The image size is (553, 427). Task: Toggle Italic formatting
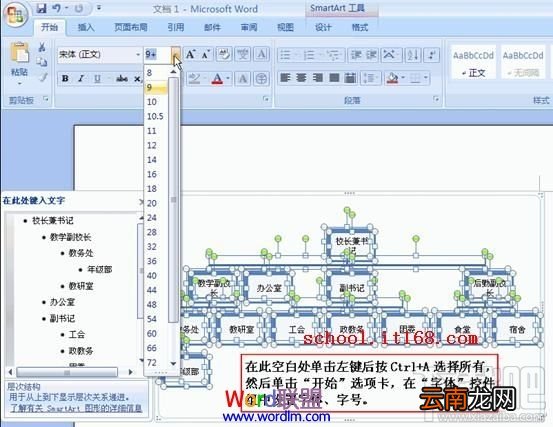[x=81, y=78]
